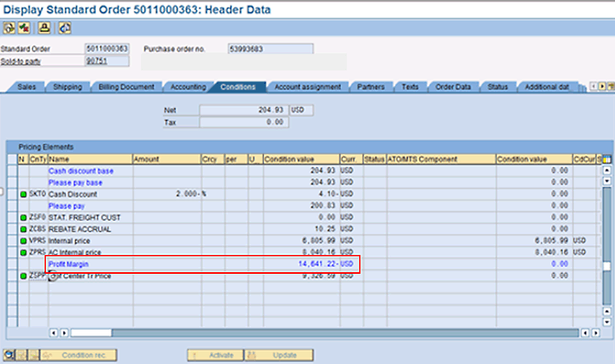Click the first icon in the header toolbar

pyautogui.click(x=10, y=27)
